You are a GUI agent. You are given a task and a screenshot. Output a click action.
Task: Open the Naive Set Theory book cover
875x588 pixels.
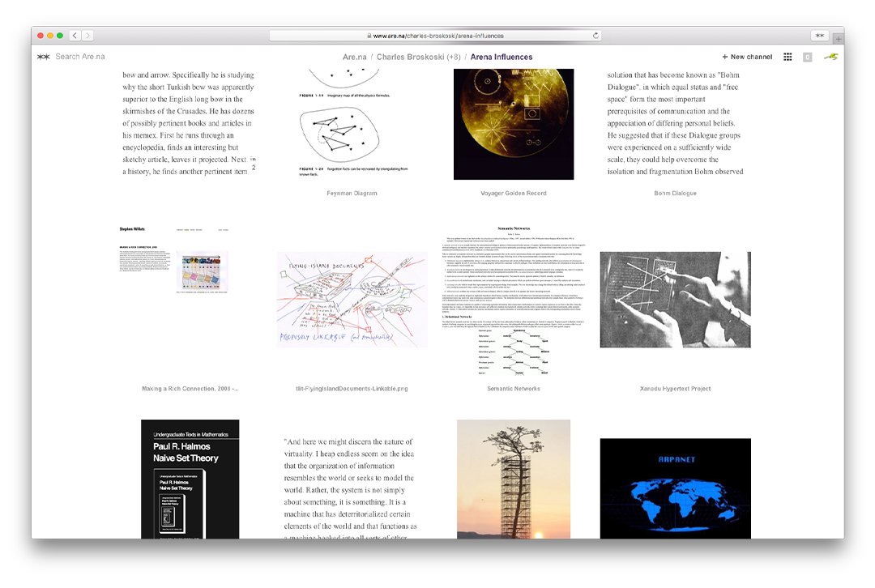click(x=190, y=479)
